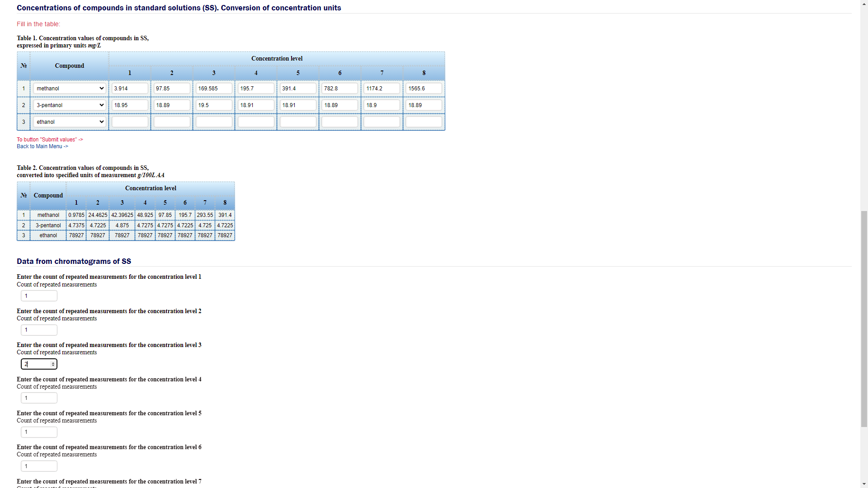Click methanol level 5 field showing 391.4
This screenshot has height=488, width=868.
[x=298, y=89]
